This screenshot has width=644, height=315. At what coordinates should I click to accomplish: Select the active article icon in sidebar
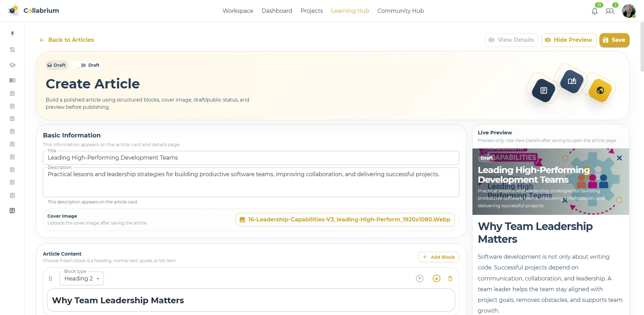(x=12, y=211)
